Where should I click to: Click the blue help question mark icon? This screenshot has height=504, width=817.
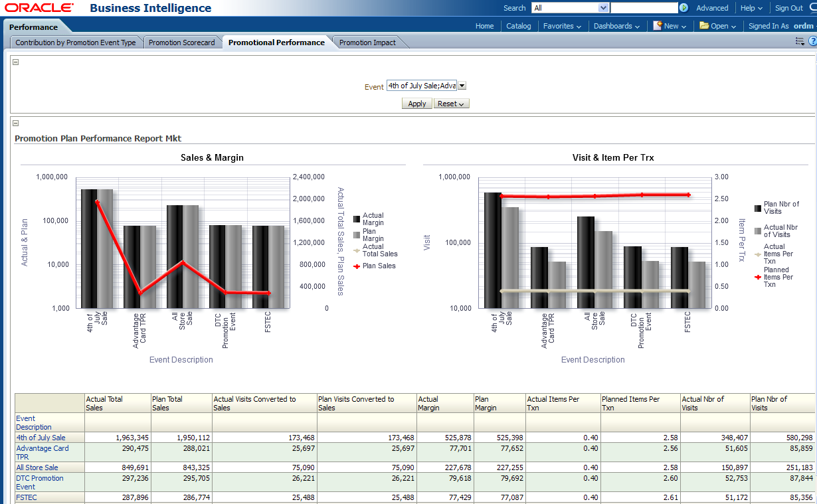812,41
